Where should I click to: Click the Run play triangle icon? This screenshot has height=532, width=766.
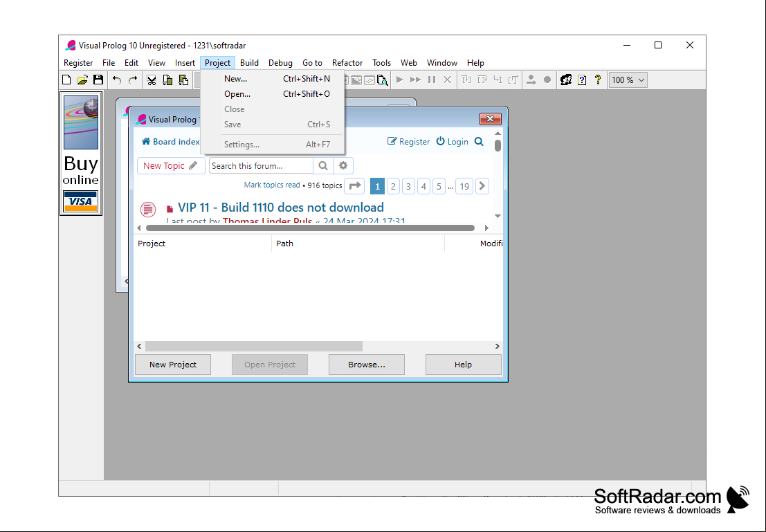(x=400, y=80)
